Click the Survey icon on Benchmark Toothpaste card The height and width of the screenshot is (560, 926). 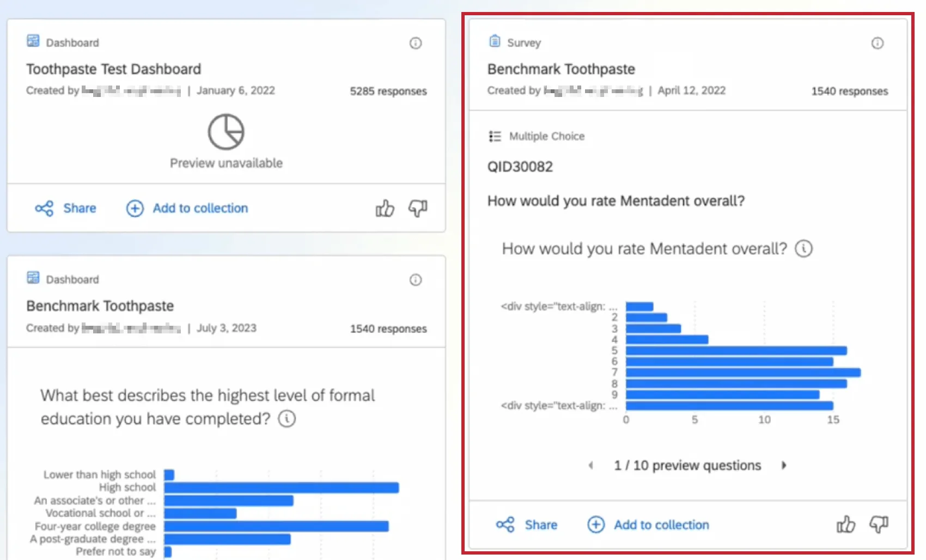pos(495,40)
